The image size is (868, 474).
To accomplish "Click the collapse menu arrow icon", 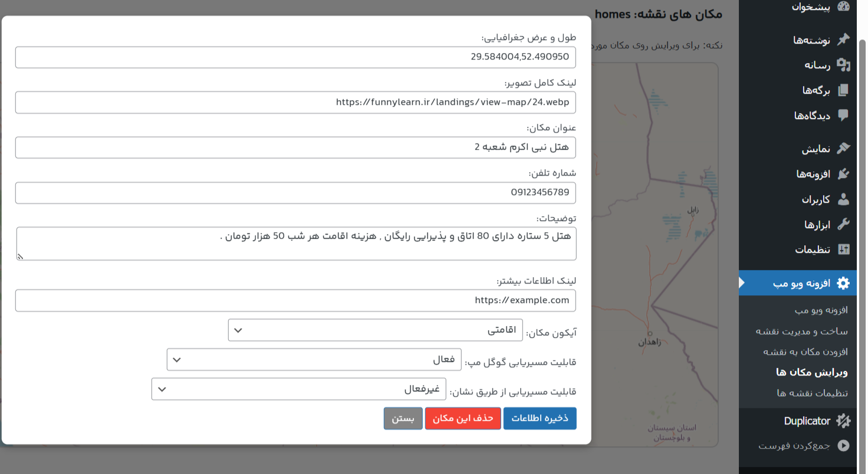I will [843, 446].
